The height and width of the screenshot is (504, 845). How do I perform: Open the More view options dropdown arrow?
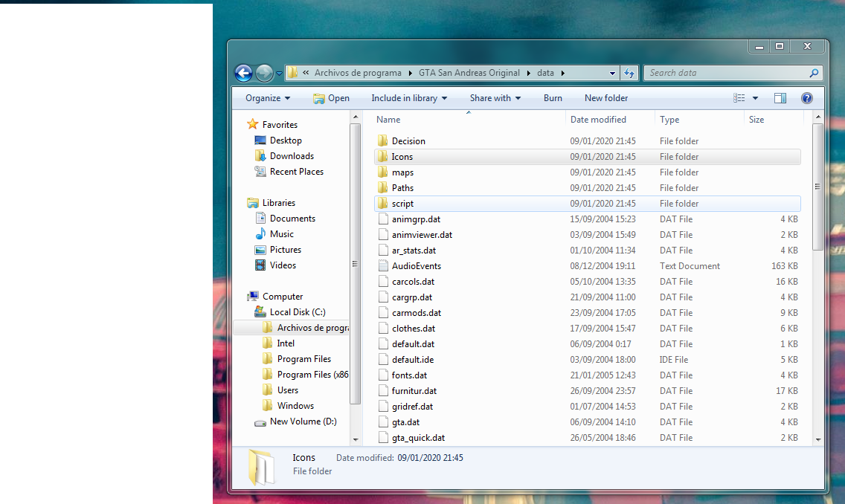755,98
